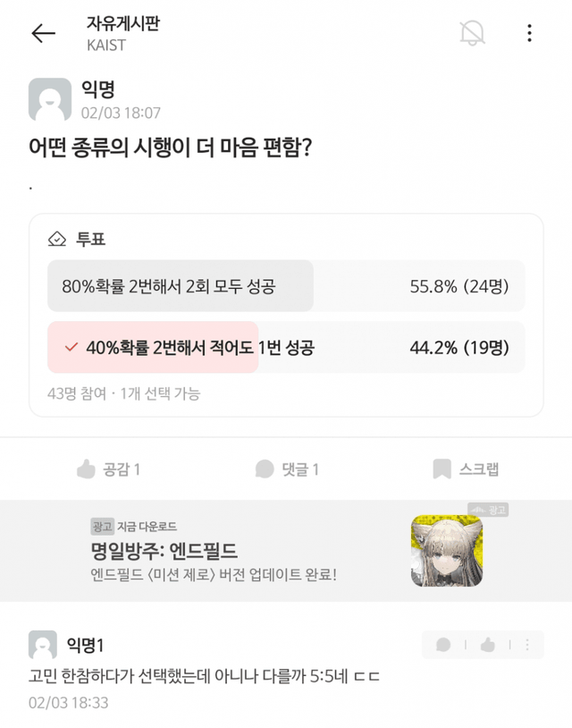Image resolution: width=572 pixels, height=728 pixels.
Task: Go back using the left arrow
Action: click(43, 34)
